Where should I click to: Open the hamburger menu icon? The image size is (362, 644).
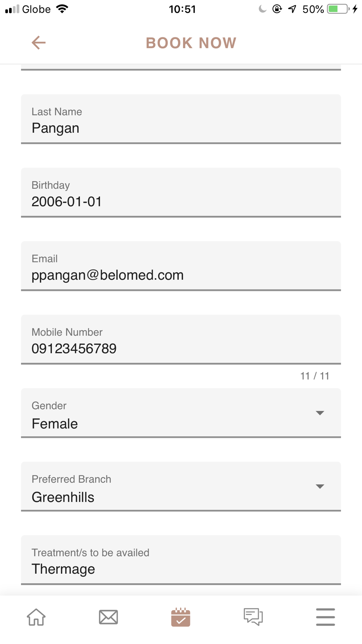point(325,617)
